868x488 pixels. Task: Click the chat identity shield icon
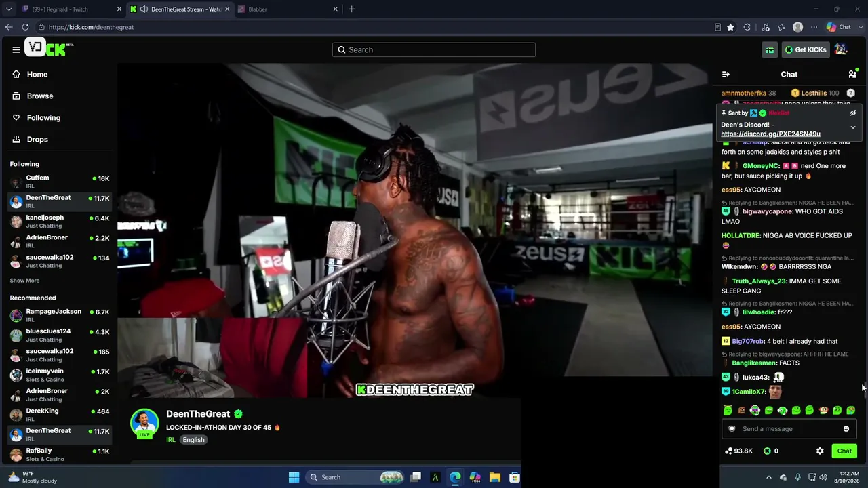732,428
